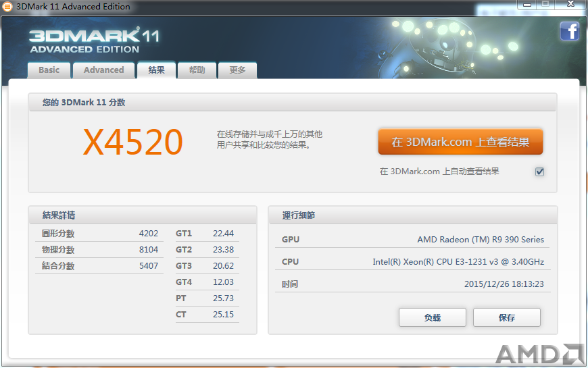Open the 帮助 tab
The height and width of the screenshot is (368, 588).
(x=197, y=70)
